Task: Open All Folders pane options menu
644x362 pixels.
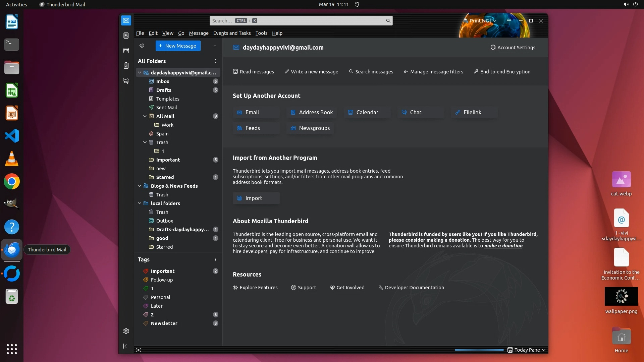Action: point(215,61)
